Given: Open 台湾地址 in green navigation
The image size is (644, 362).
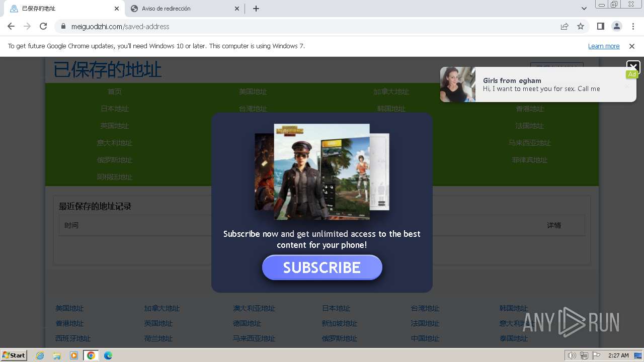Looking at the screenshot, I should coord(253,109).
